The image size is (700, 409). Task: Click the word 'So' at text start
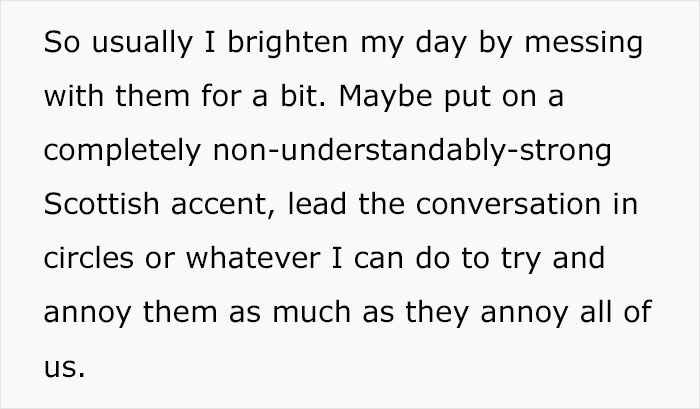[62, 42]
